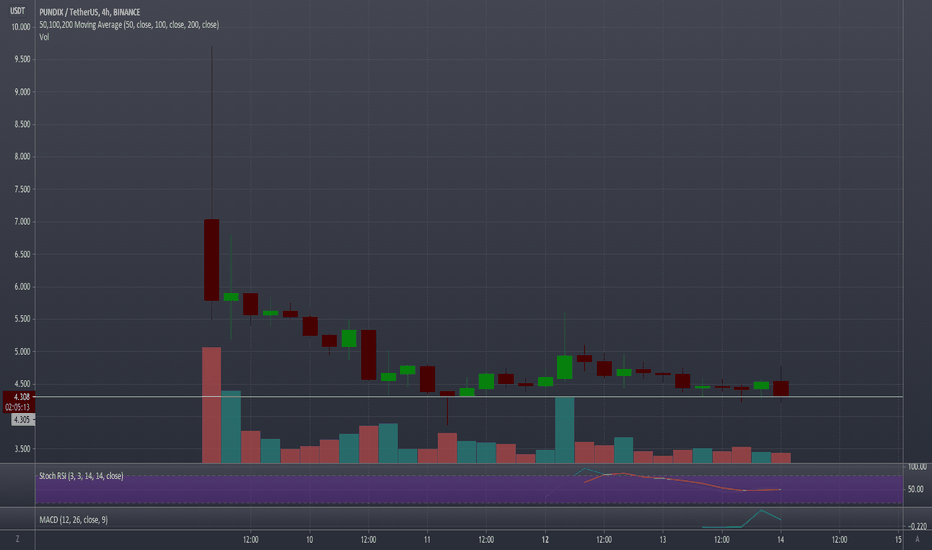This screenshot has width=932, height=550.
Task: Click the date label 13 on time axis
Action: coord(663,539)
